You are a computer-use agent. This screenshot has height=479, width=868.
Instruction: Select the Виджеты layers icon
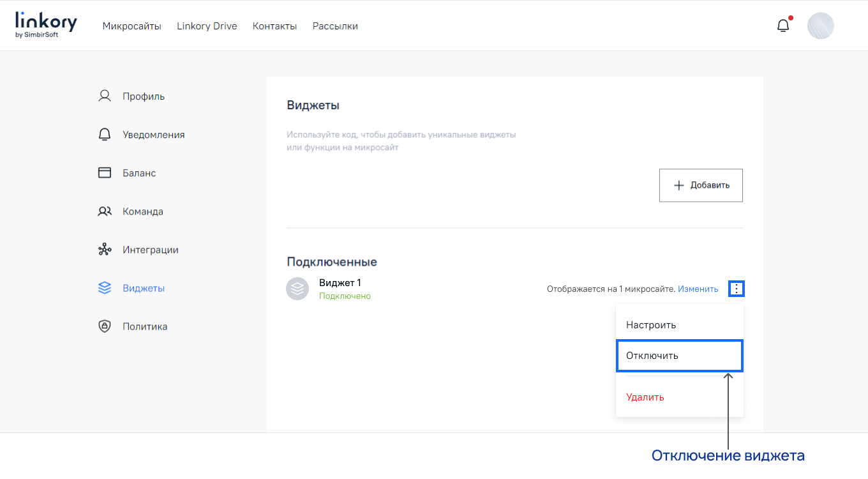coord(105,287)
